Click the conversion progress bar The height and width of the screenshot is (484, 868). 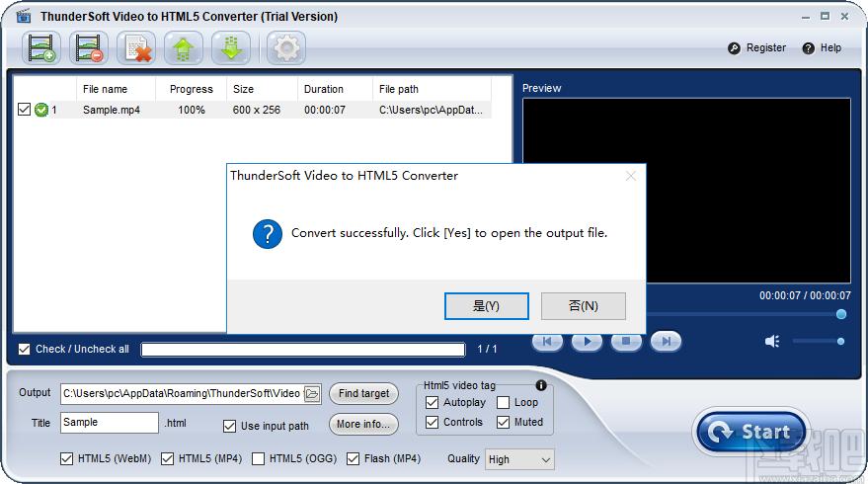coord(303,350)
